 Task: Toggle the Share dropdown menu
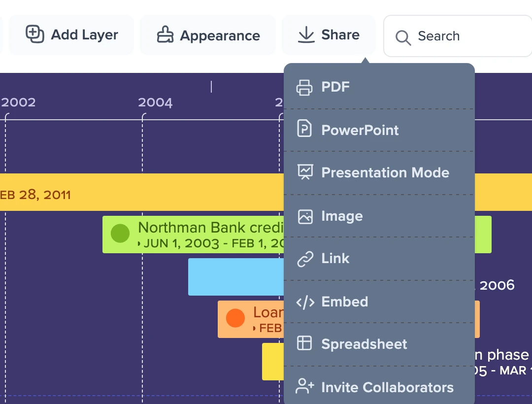pyautogui.click(x=329, y=35)
